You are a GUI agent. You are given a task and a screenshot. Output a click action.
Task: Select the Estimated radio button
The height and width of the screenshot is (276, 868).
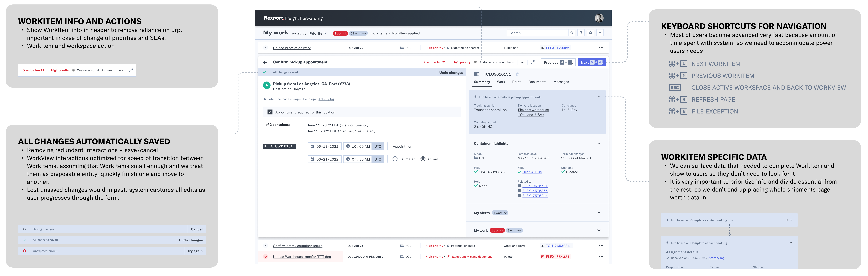pos(395,159)
